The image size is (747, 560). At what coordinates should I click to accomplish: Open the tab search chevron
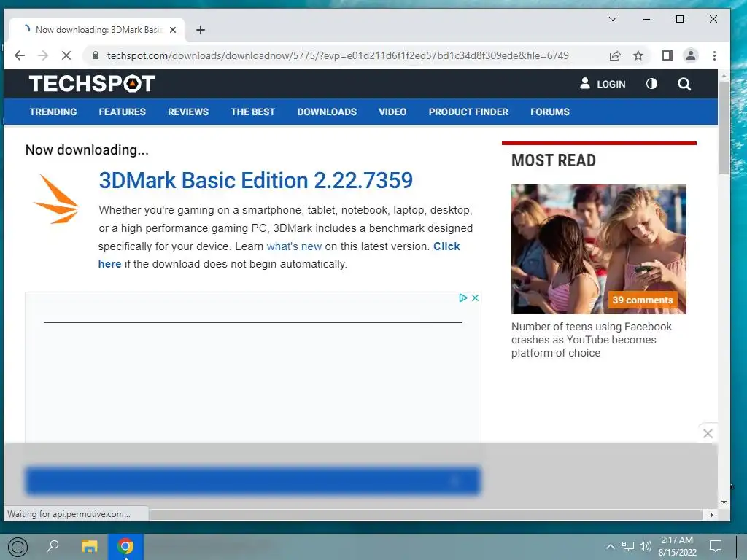pos(613,19)
